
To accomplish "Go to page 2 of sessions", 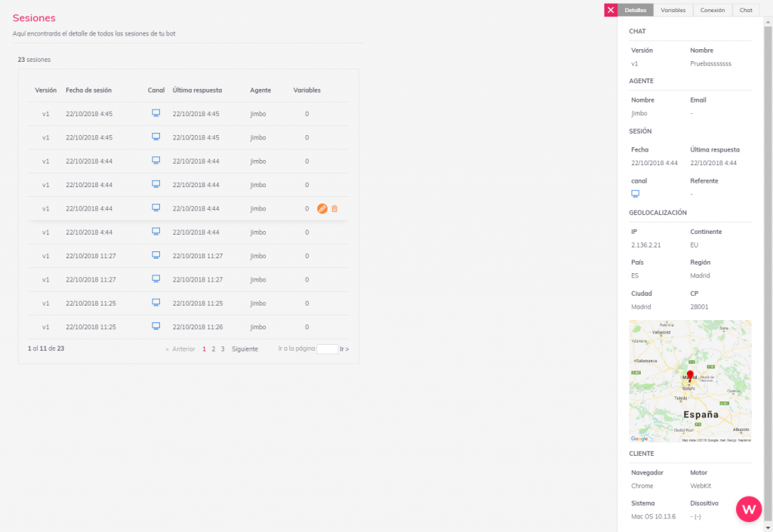I will tap(214, 349).
